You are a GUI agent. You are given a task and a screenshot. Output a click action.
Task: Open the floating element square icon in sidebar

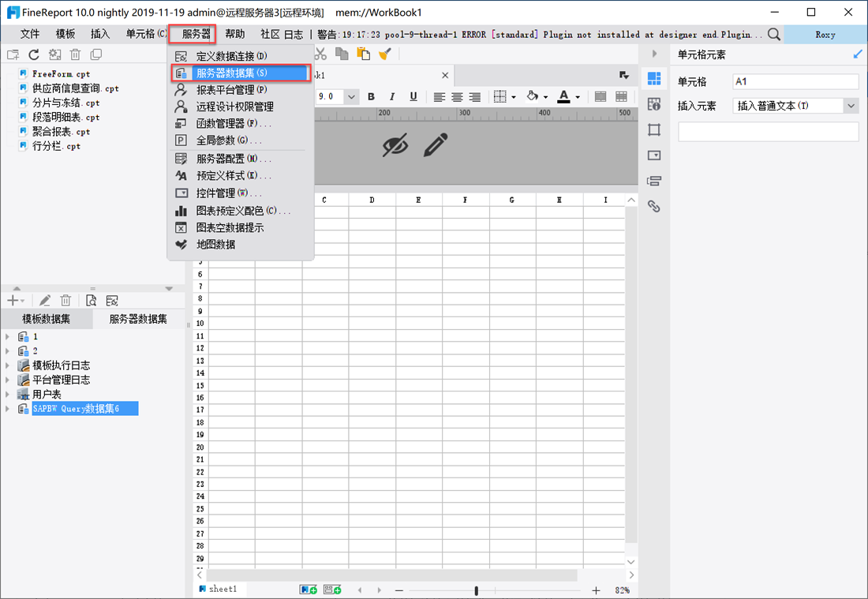654,130
